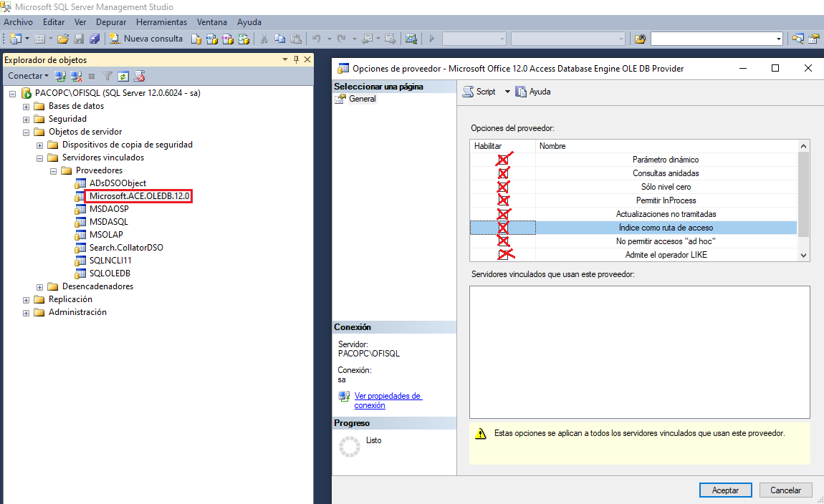The width and height of the screenshot is (824, 504).
Task: Open the Depurar menu
Action: (111, 22)
